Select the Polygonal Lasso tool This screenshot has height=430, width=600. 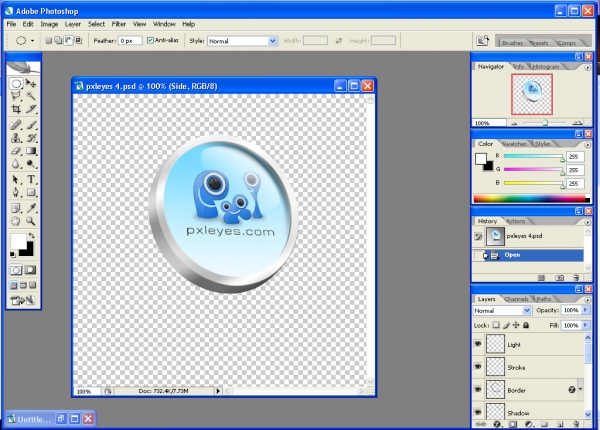click(x=16, y=96)
